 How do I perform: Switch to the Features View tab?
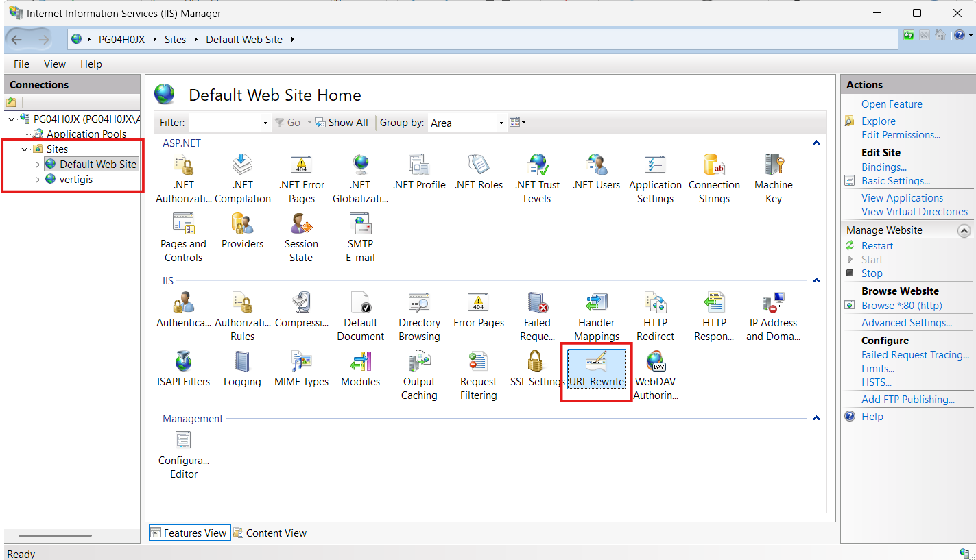pyautogui.click(x=189, y=533)
